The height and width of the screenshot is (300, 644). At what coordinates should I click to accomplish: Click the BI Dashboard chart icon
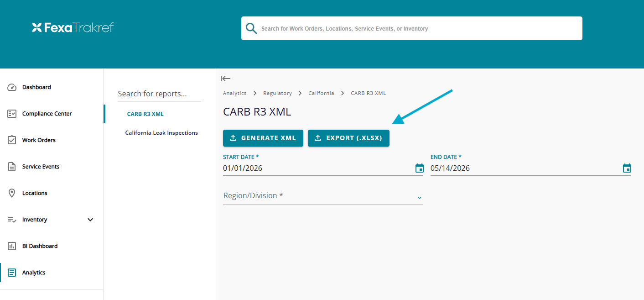point(12,246)
